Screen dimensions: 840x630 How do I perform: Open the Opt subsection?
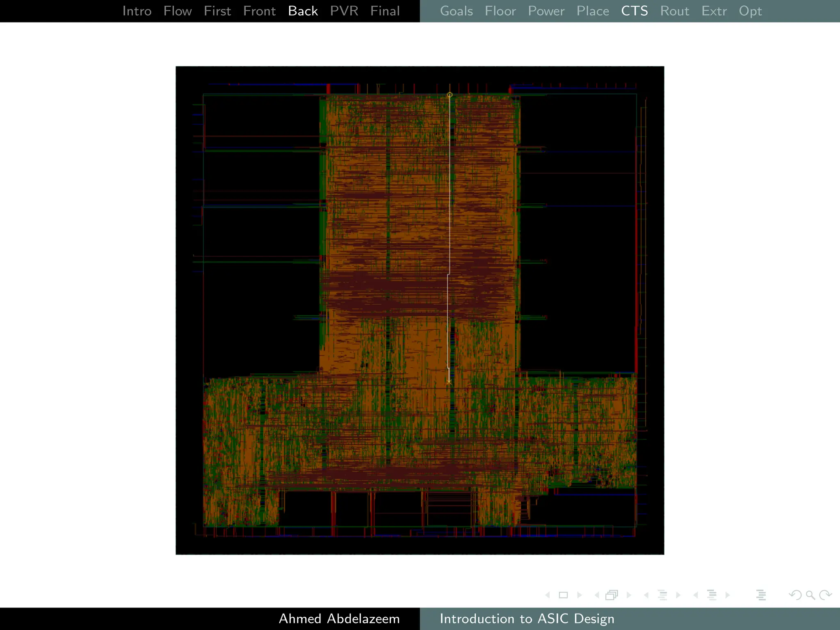tap(750, 11)
